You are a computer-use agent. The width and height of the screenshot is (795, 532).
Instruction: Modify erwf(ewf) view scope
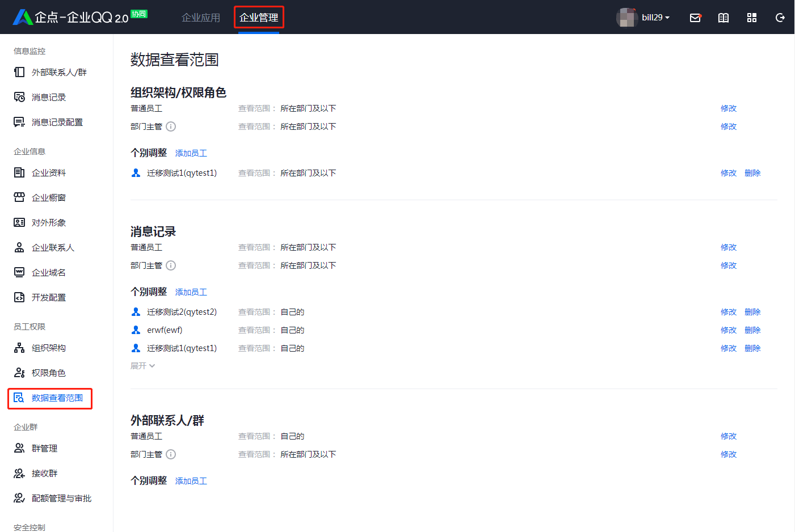[x=729, y=330]
